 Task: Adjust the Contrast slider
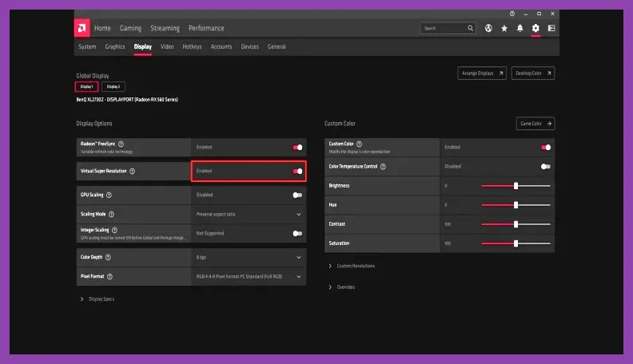click(x=516, y=224)
